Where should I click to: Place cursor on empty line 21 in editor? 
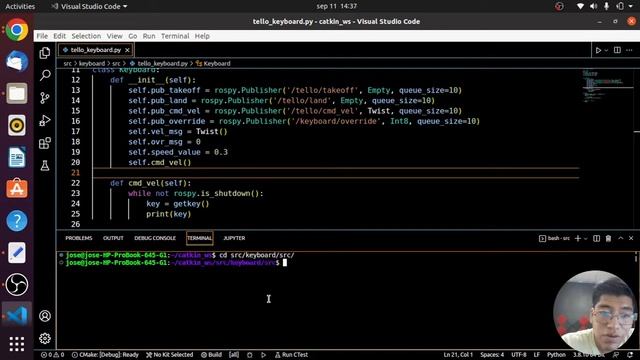pos(336,173)
